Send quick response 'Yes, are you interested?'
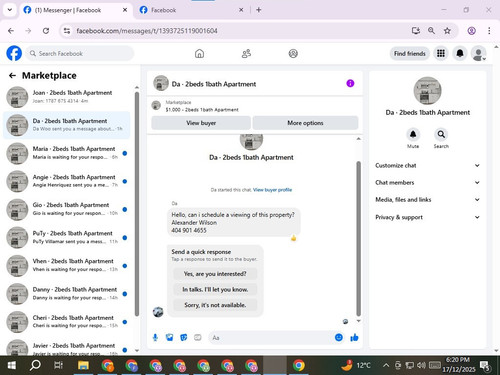Viewport: 500px width, 375px height. (x=215, y=274)
